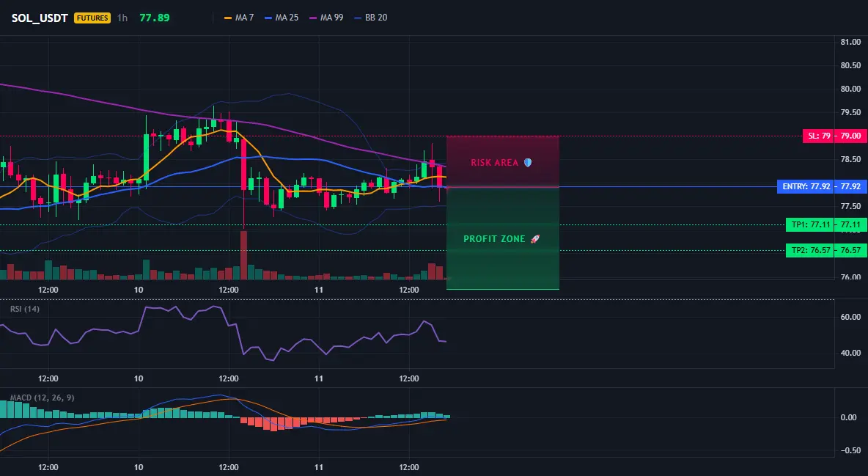Click the MACD -0.50 axis label
The image size is (868, 476).
(849, 450)
